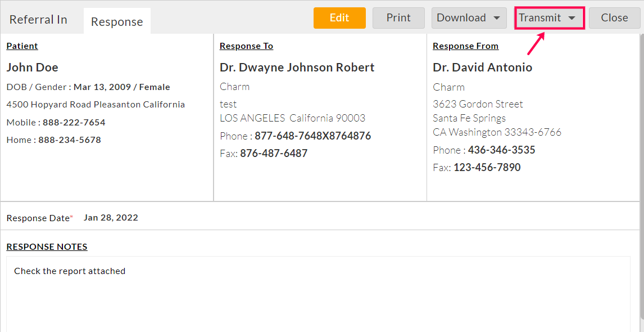Viewport: 644px width, 332px height.
Task: Open the Patient section link
Action: [22, 46]
